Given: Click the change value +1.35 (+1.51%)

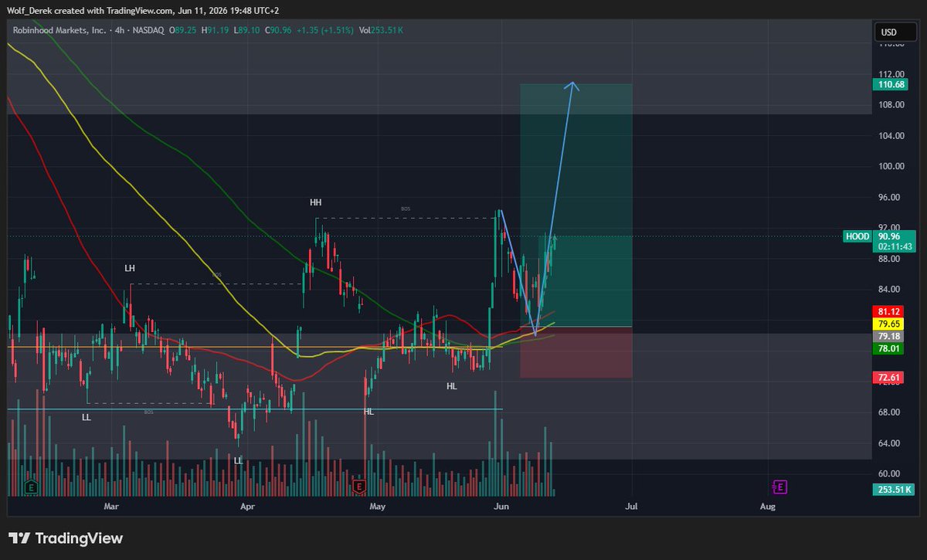Looking at the screenshot, I should pos(325,30).
